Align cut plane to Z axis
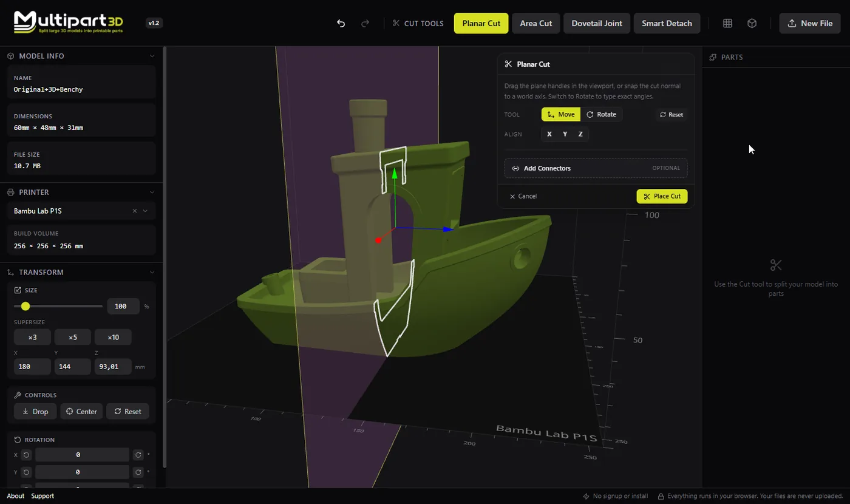This screenshot has height=504, width=850. coord(580,134)
